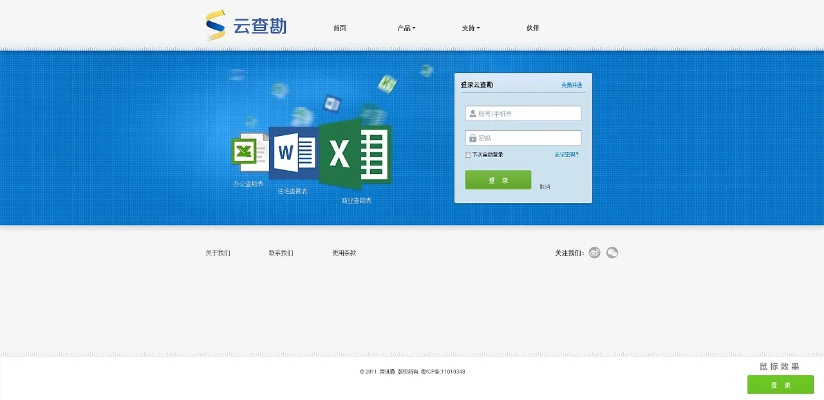824x400 pixels.
Task: Click the 云查勘 logo in header
Action: (245, 26)
